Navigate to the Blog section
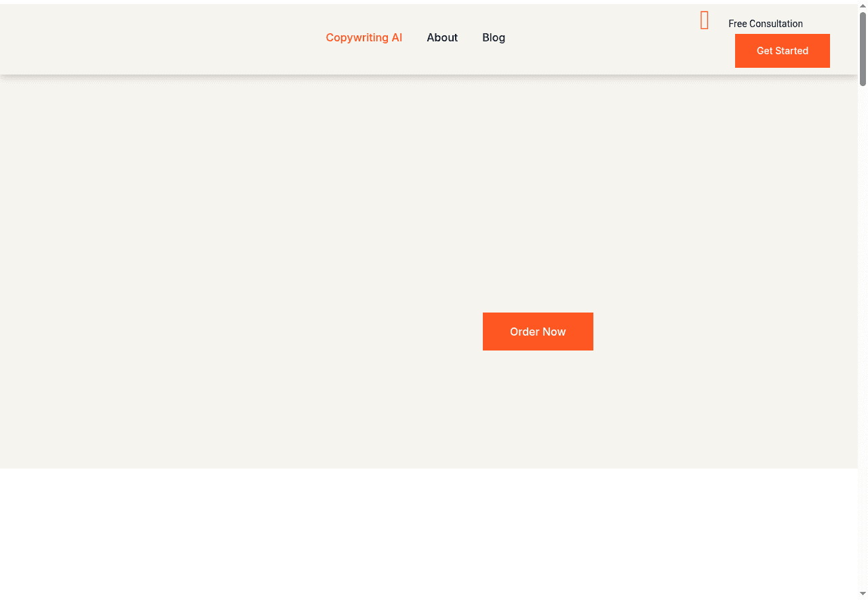 point(493,37)
